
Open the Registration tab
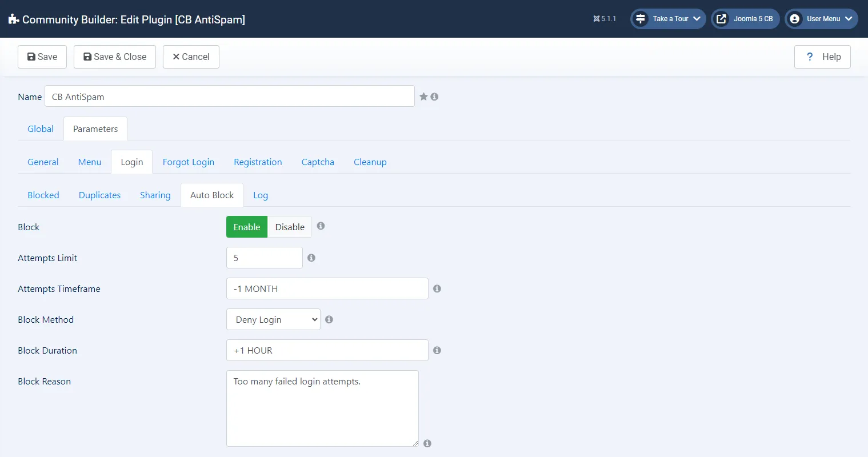[258, 162]
